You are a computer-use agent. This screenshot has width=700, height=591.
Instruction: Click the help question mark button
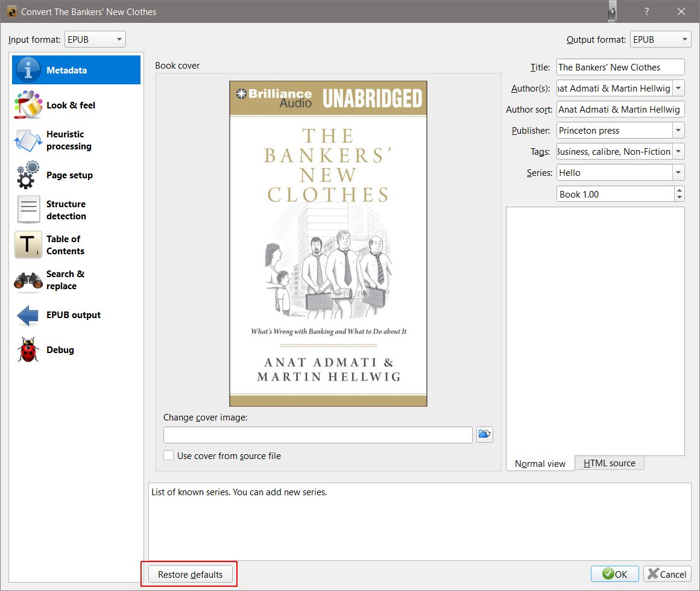coord(646,11)
